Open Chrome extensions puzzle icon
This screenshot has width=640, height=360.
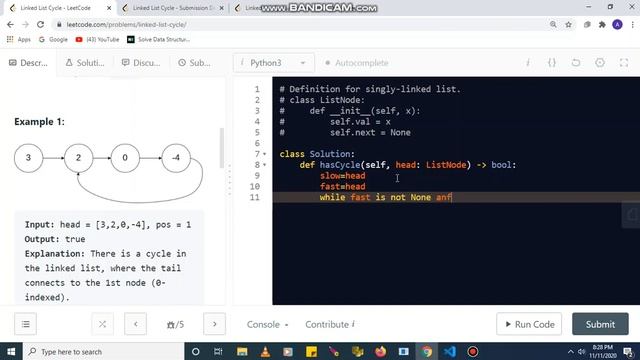point(602,24)
